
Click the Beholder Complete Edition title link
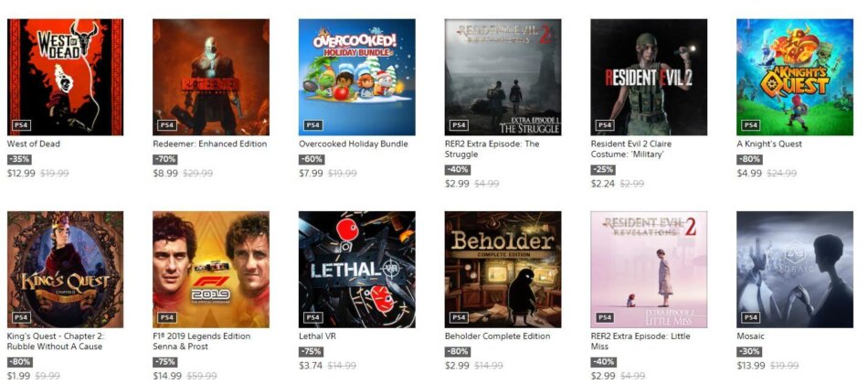coord(498,336)
